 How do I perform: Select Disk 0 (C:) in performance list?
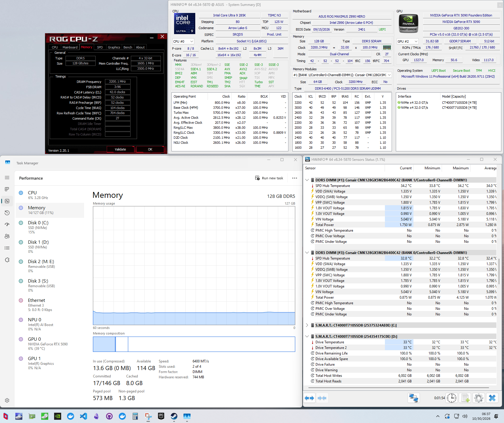pyautogui.click(x=50, y=227)
